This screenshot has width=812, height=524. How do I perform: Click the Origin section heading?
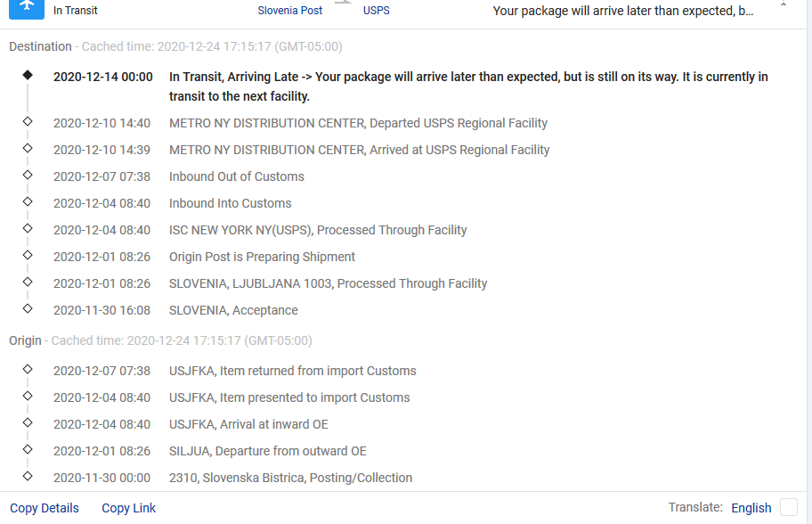pyautogui.click(x=25, y=340)
